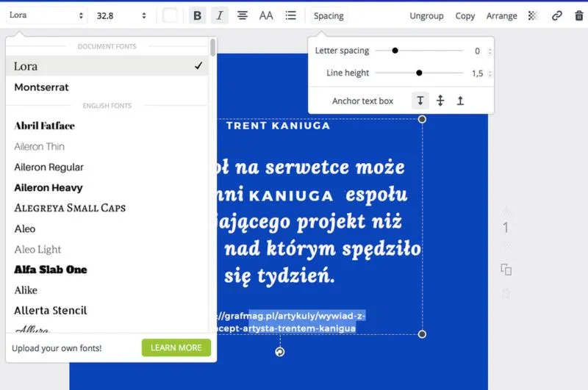Viewport: 588px width, 390px height.
Task: Apply bulleted list formatting
Action: click(x=290, y=15)
